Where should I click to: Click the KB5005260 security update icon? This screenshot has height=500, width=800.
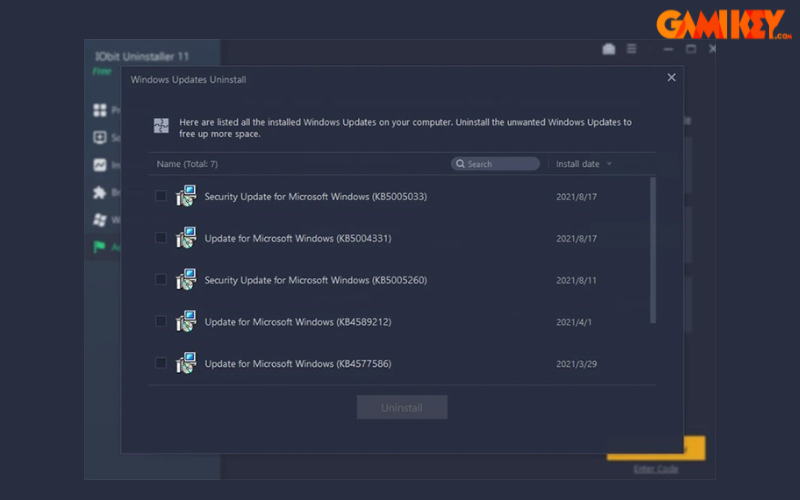click(186, 280)
